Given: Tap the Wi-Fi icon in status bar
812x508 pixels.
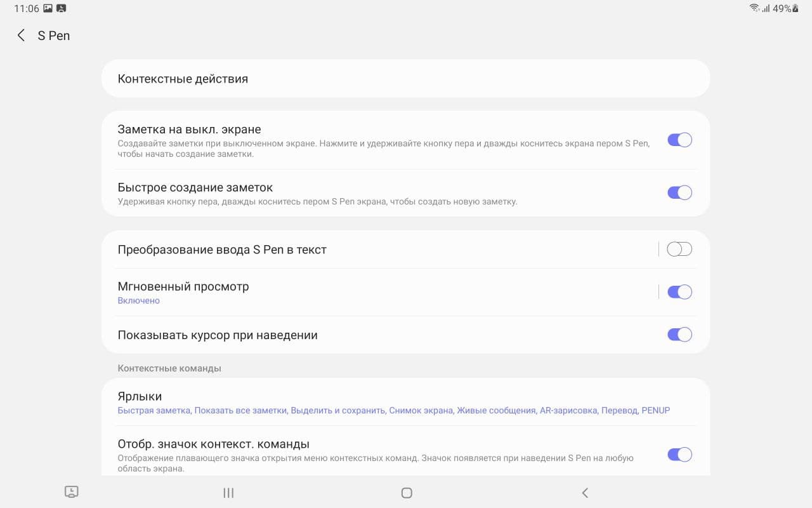Looking at the screenshot, I should pyautogui.click(x=754, y=9).
